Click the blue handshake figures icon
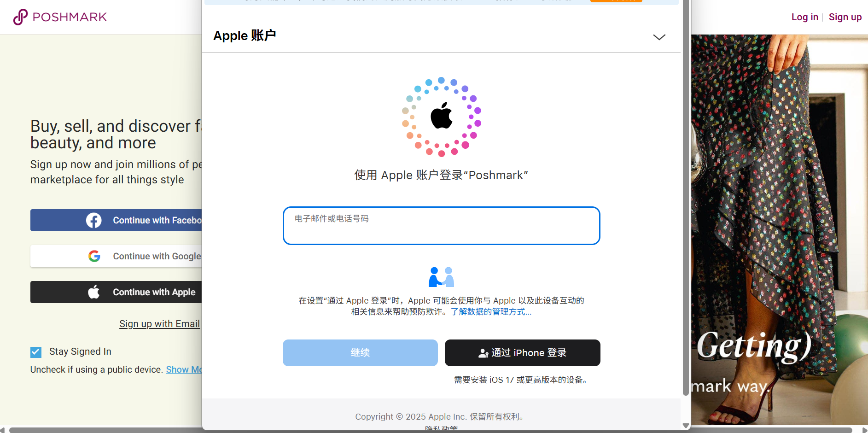 pyautogui.click(x=441, y=276)
